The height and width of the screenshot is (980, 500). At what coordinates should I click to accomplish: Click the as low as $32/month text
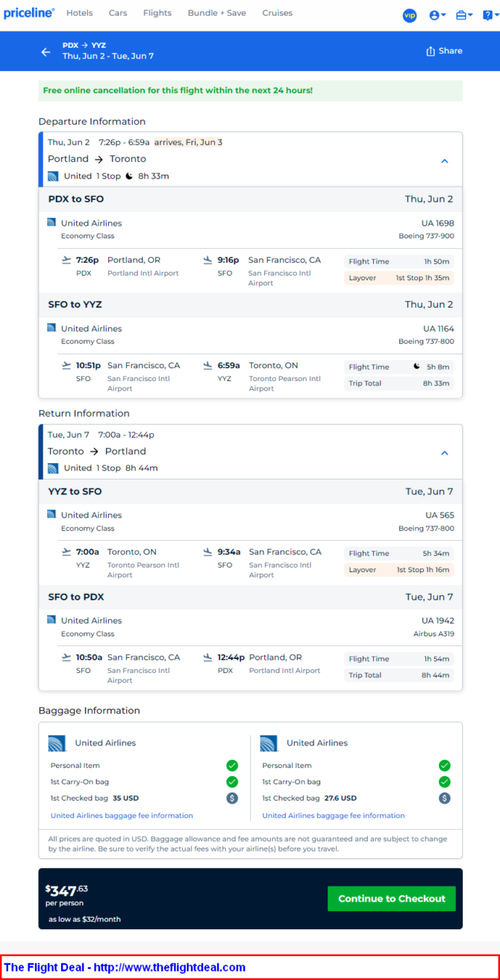pos(84,919)
